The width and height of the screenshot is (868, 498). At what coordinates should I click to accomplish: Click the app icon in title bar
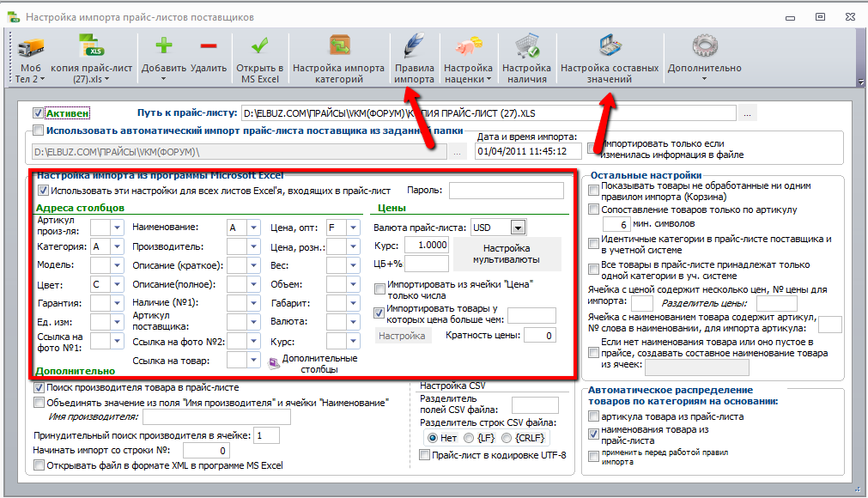pos(13,16)
